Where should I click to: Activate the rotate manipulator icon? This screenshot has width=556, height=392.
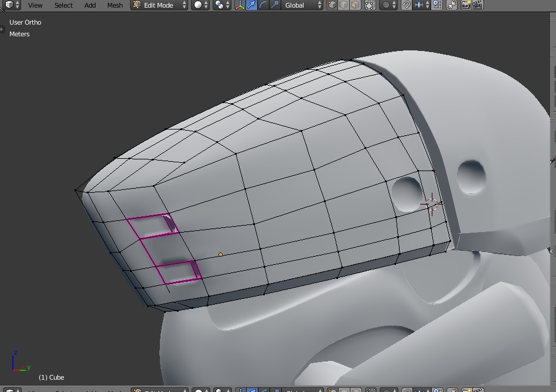[x=264, y=6]
